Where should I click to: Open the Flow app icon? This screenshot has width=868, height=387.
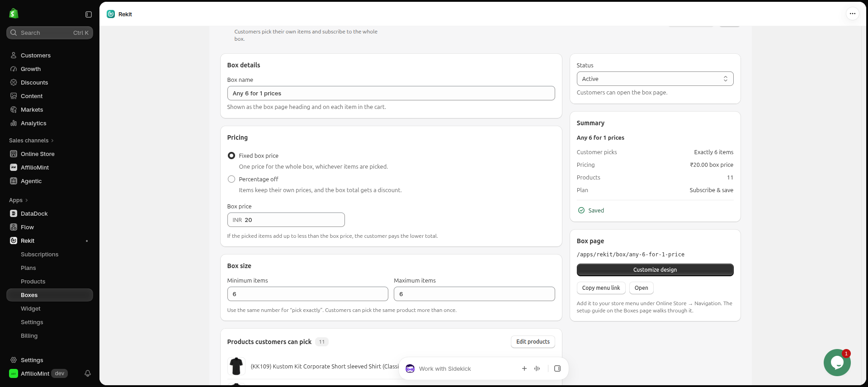14,227
